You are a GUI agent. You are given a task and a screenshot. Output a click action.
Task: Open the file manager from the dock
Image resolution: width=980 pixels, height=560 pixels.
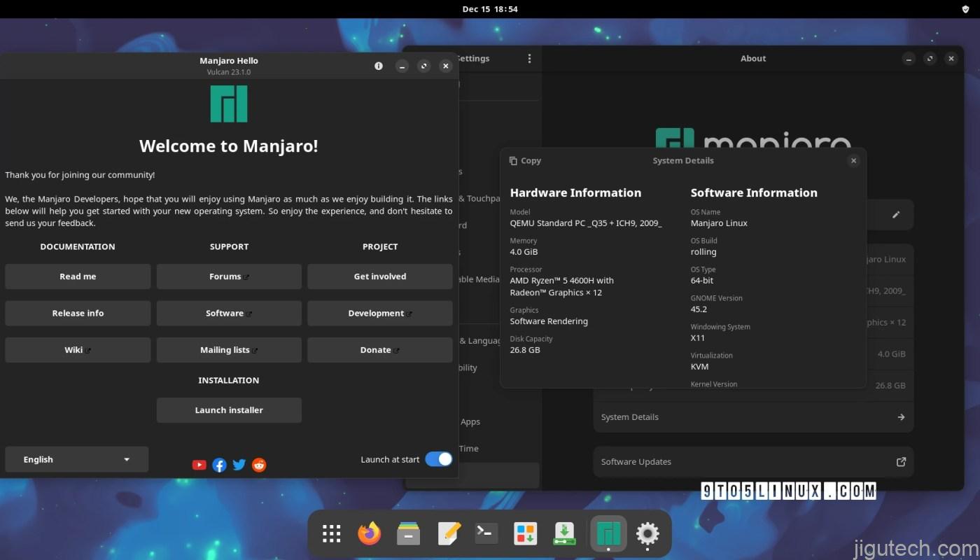(408, 534)
